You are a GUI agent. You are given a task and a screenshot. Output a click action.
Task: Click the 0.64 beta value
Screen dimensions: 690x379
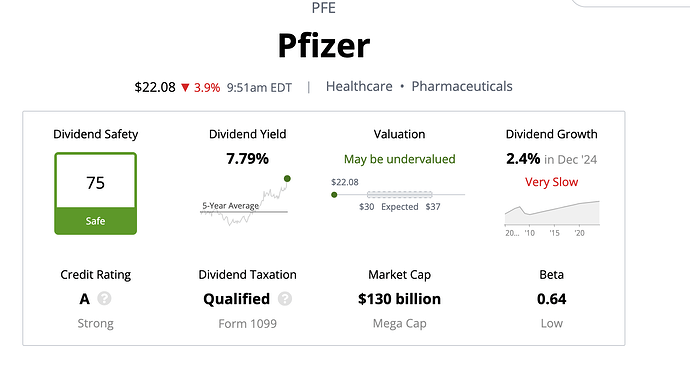(551, 299)
